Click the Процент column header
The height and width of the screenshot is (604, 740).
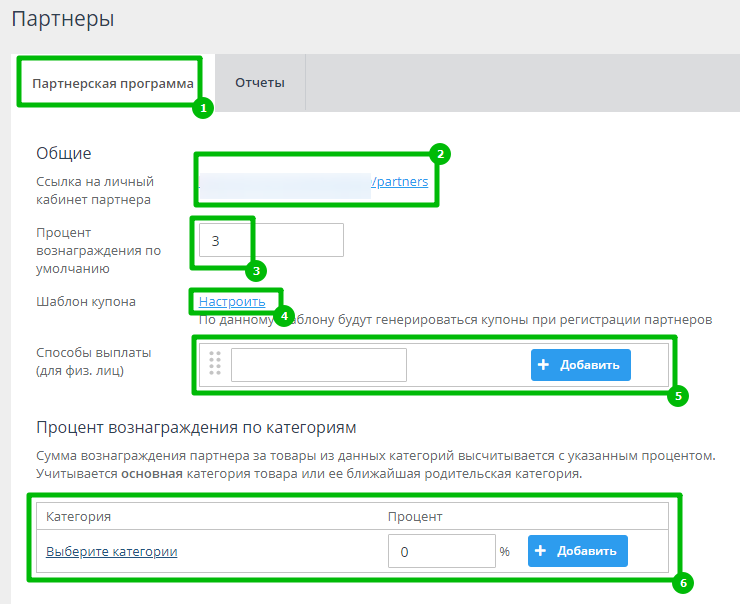415,516
